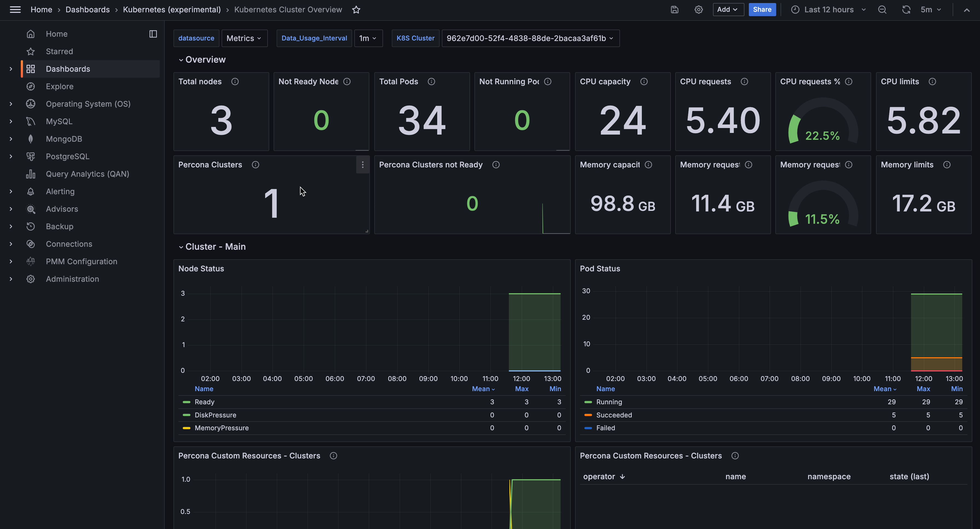Open the Explore menu item
Screen dimensions: 980x529
(x=59, y=87)
